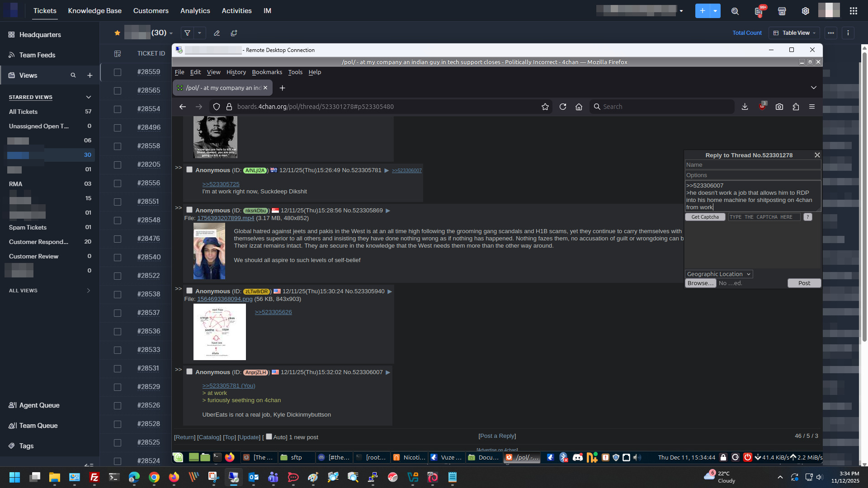Viewport: 868px width, 488px height.
Task: Click Firefox reload page icon
Action: coord(563,107)
